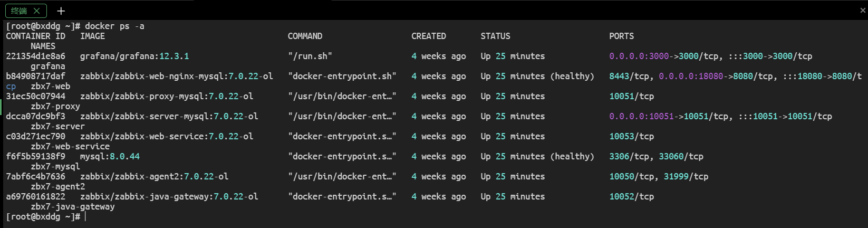Viewport: 868px width, 228px height.
Task: Click the container ID 221354d1e8a6
Action: click(35, 56)
